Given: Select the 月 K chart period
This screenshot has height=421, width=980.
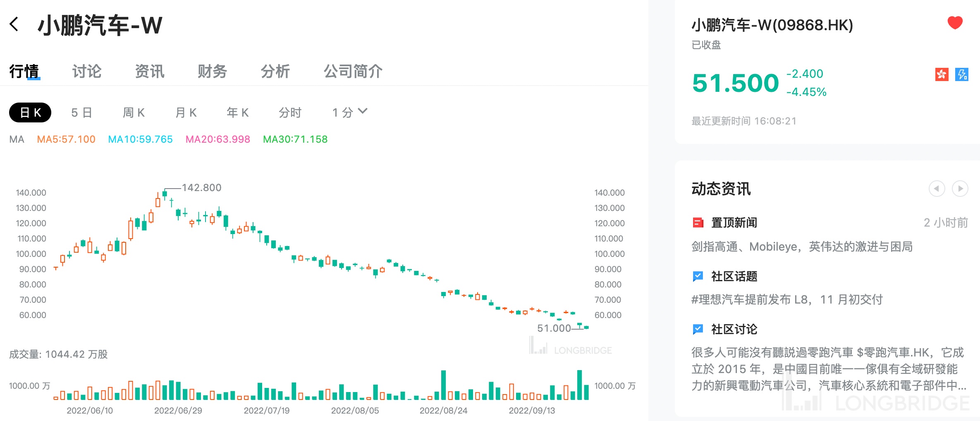Looking at the screenshot, I should point(186,112).
